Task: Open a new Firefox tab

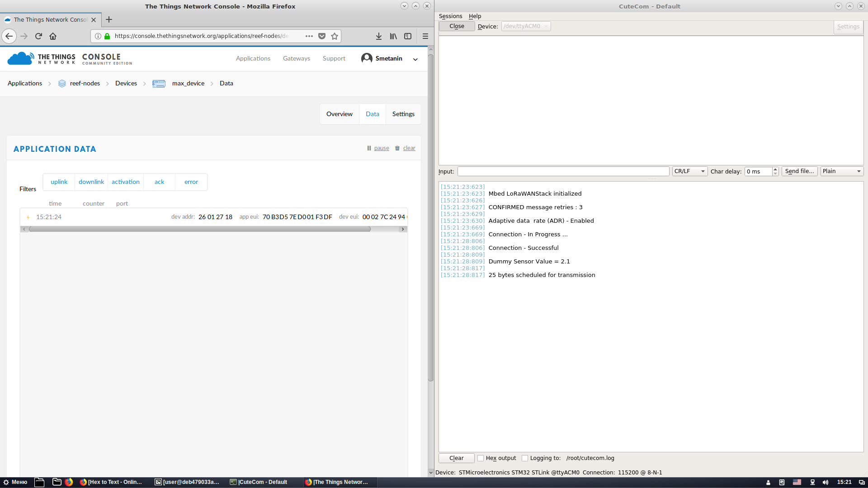Action: point(109,19)
